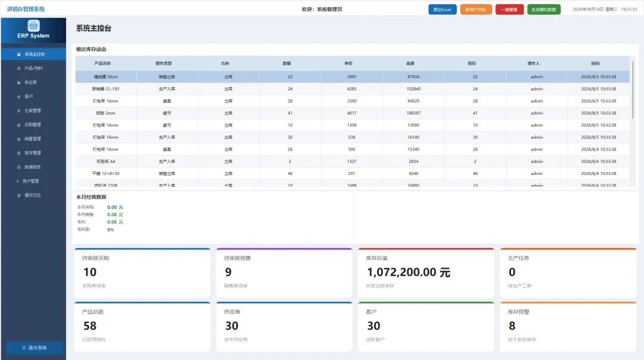Image resolution: width=644 pixels, height=360 pixels.
Task: Open the 库存总值 card
Action: point(426,273)
